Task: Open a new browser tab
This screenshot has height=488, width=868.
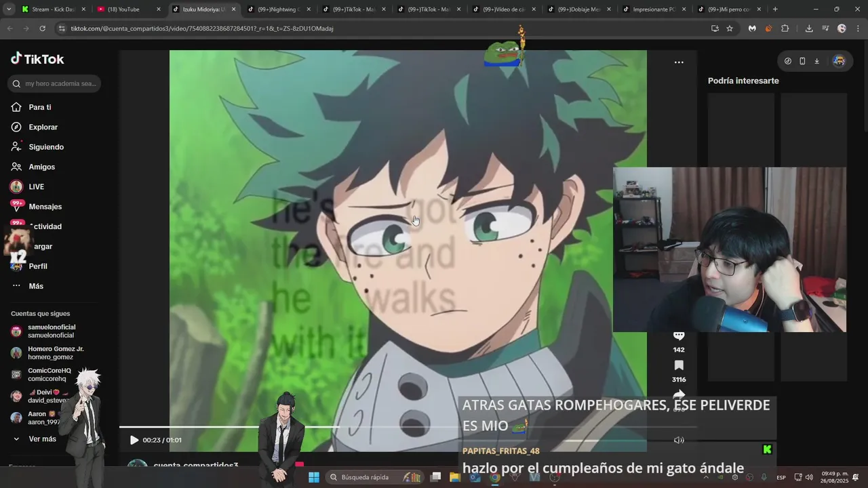Action: (775, 9)
